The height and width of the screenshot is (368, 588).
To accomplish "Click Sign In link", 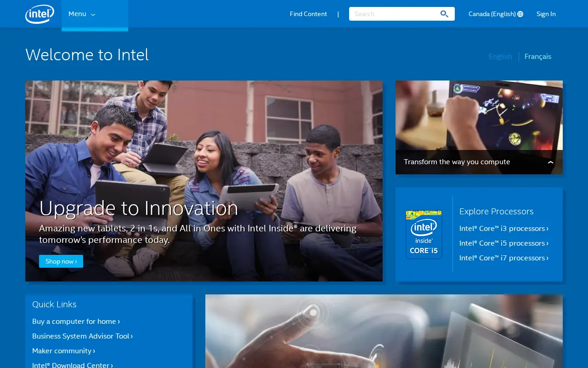I will 546,14.
